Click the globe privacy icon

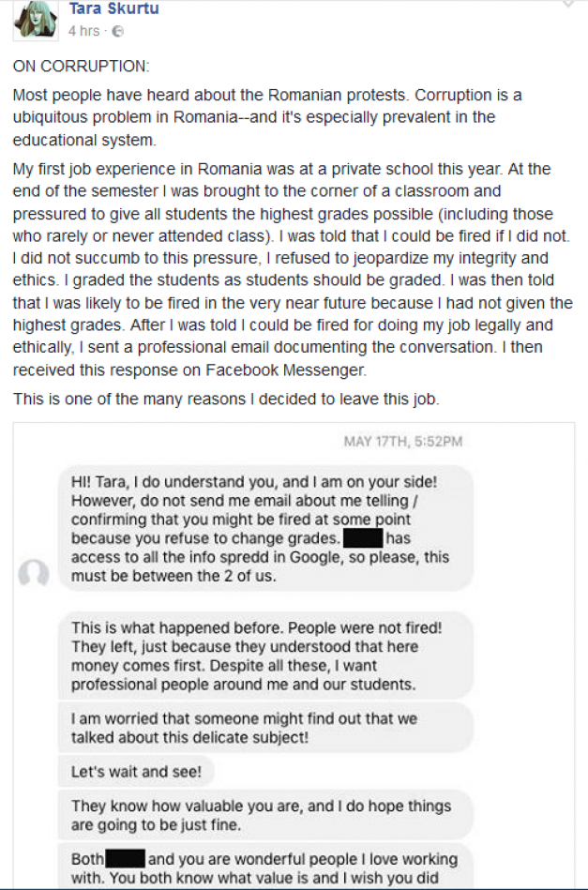pyautogui.click(x=117, y=31)
